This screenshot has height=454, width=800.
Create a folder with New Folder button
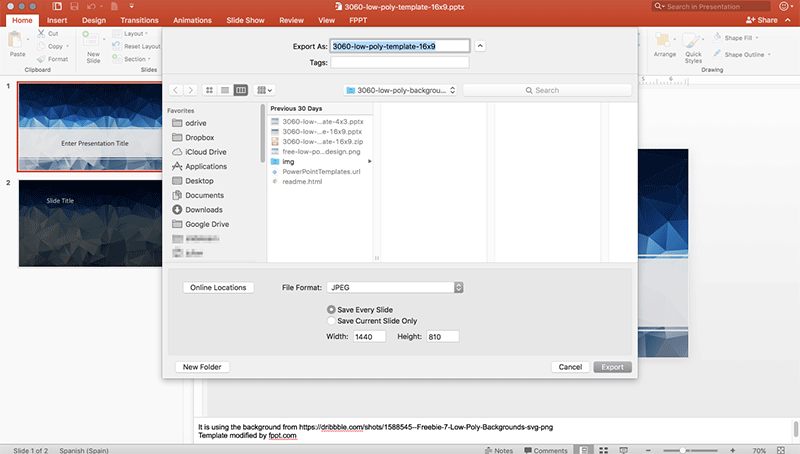click(x=202, y=367)
